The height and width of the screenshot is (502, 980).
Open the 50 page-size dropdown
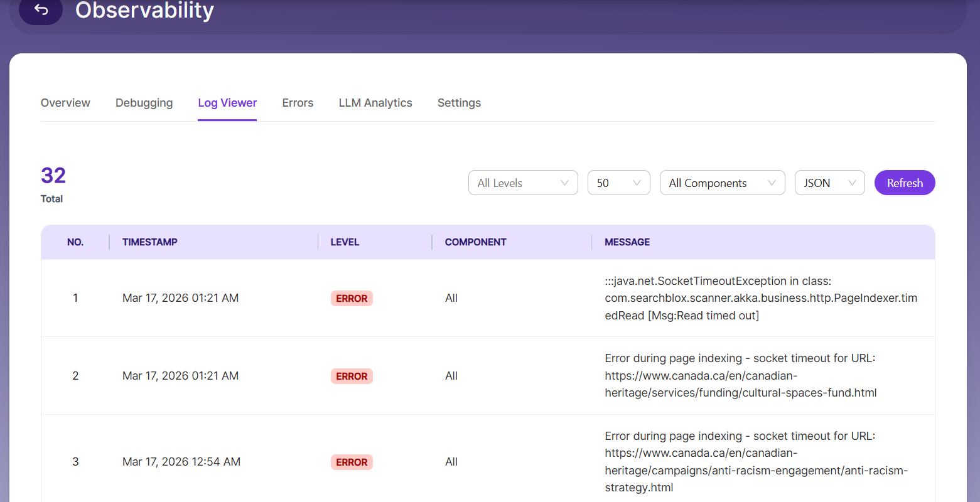pyautogui.click(x=618, y=183)
